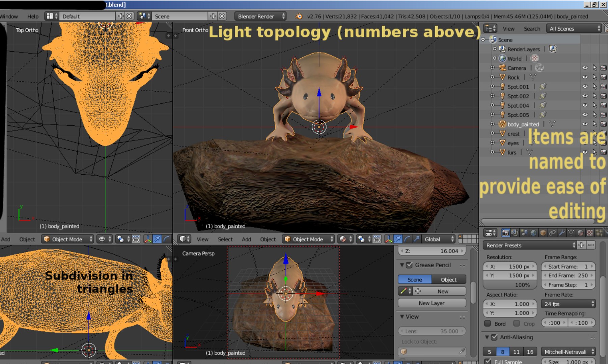Toggle Anti-Aliasing checkbox
This screenshot has width=610, height=364.
(494, 337)
